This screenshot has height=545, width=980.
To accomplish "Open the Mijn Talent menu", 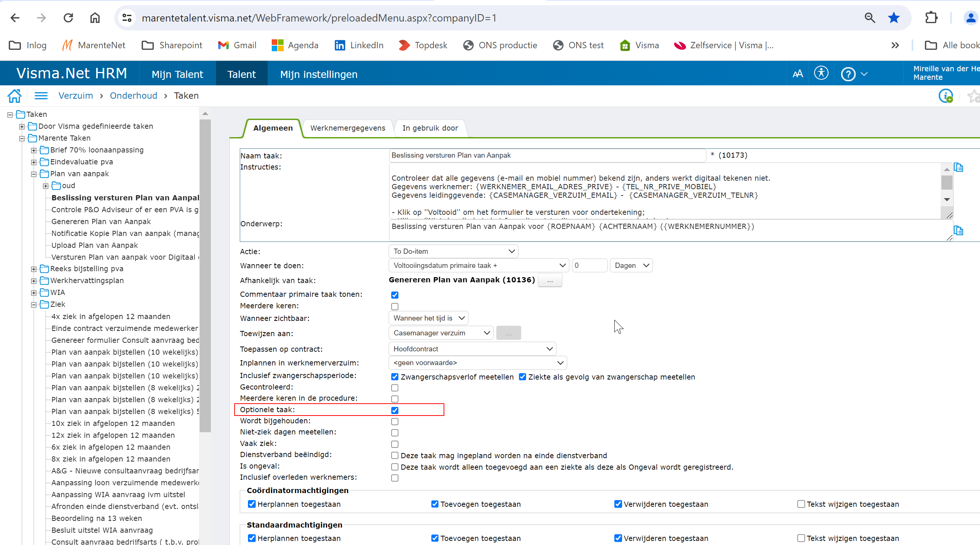I will pyautogui.click(x=177, y=74).
